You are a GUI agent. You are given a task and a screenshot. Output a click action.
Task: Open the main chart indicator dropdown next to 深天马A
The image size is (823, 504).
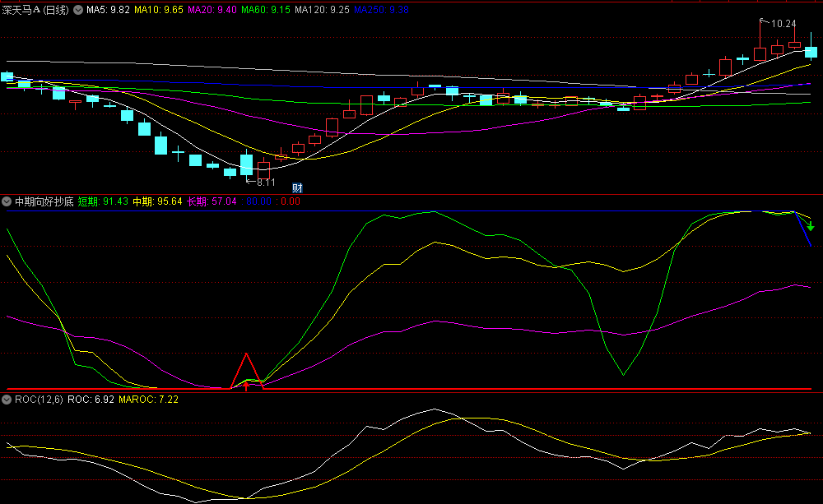tap(78, 10)
